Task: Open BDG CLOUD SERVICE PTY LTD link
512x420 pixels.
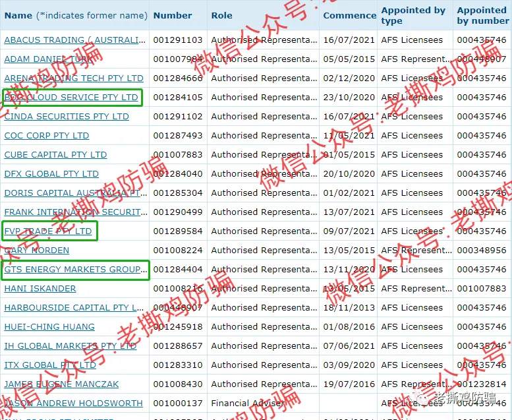Action: 71,98
